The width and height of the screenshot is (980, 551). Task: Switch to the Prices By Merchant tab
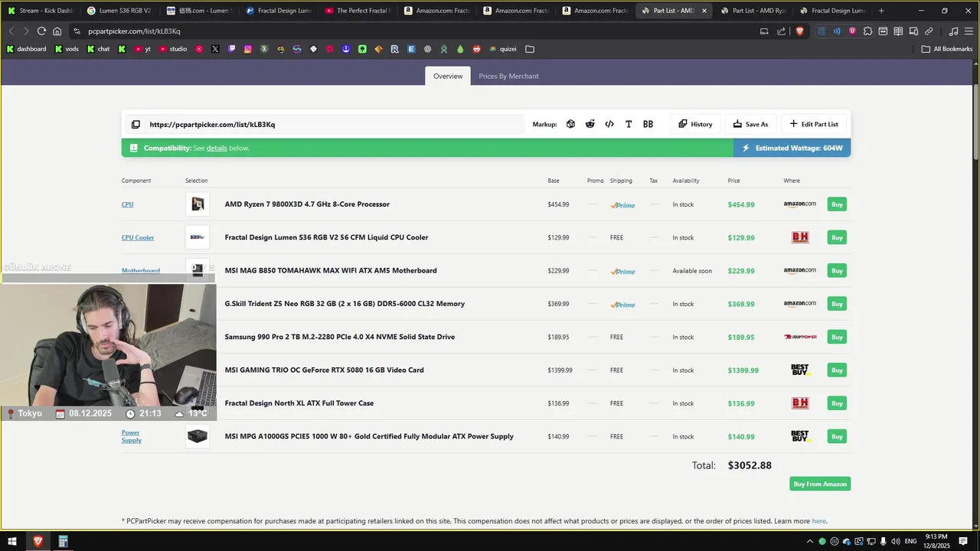508,77
